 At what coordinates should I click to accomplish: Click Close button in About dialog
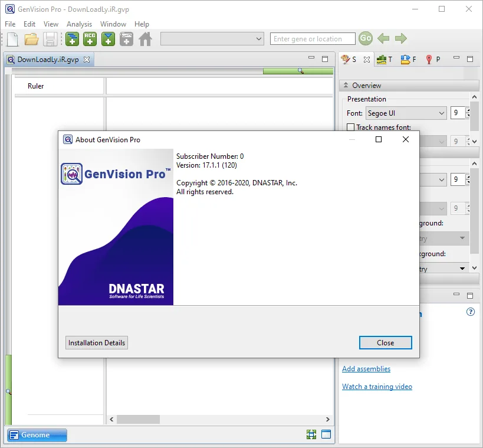pos(385,342)
